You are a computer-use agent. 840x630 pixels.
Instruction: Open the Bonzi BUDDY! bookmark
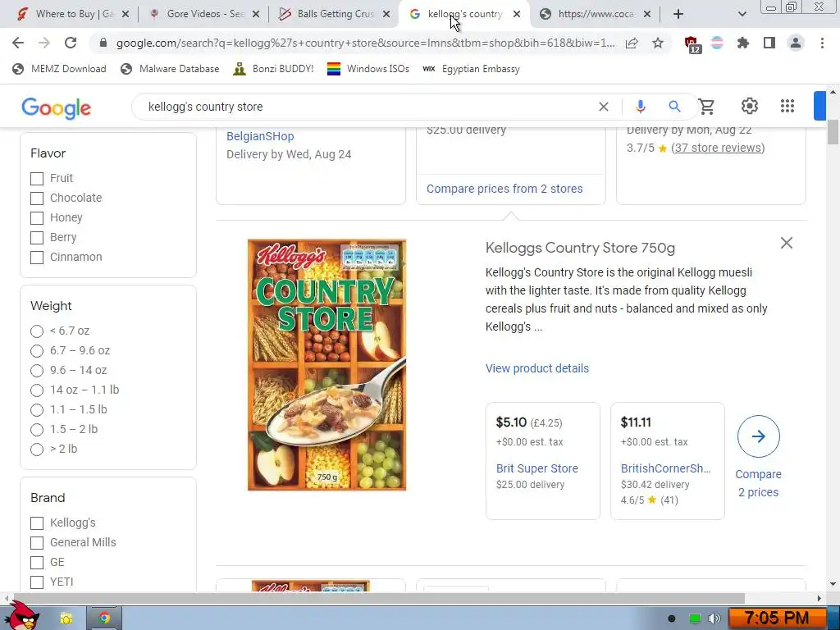pos(274,69)
